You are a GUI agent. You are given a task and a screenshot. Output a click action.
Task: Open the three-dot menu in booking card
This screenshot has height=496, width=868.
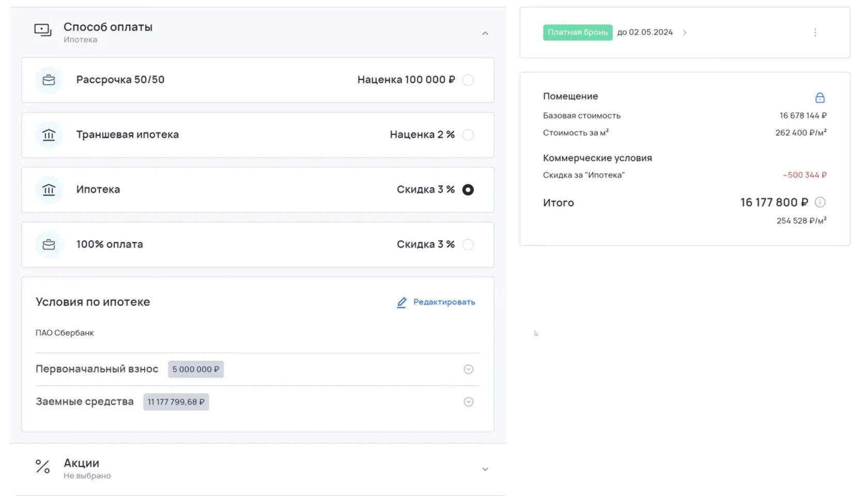click(x=815, y=33)
